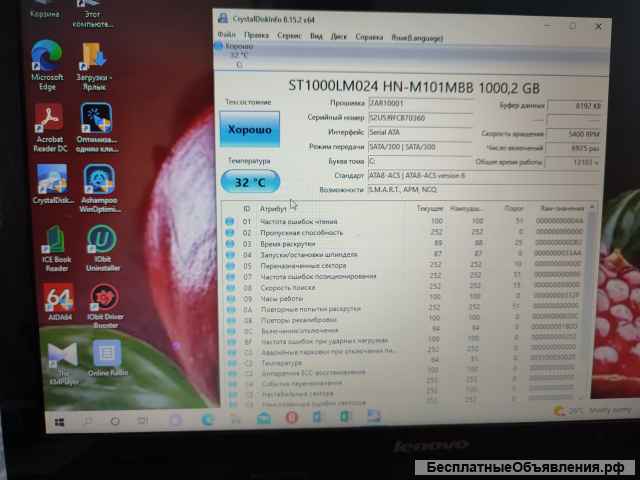Open the Диск menu

[338, 37]
